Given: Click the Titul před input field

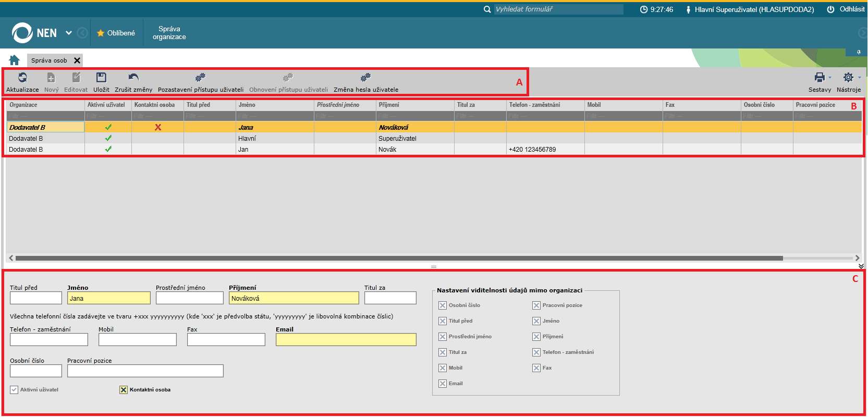Looking at the screenshot, I should (x=36, y=298).
